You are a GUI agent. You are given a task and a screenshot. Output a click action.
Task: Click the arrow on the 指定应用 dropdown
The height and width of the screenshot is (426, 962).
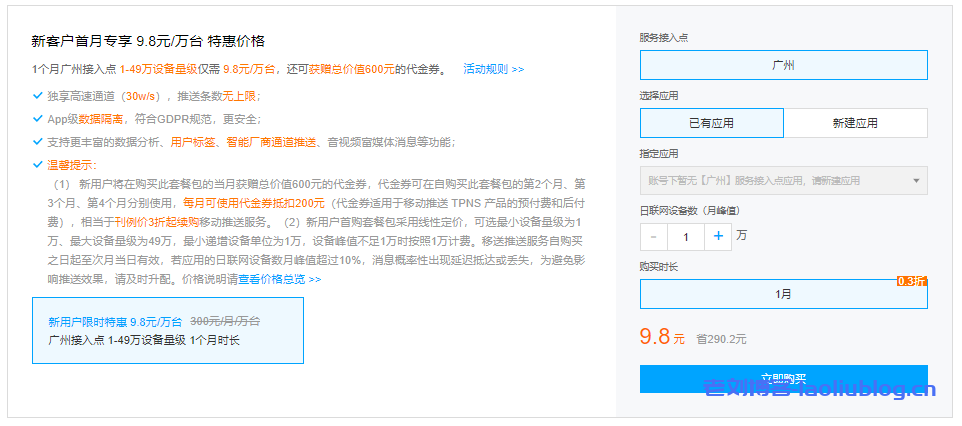[915, 181]
